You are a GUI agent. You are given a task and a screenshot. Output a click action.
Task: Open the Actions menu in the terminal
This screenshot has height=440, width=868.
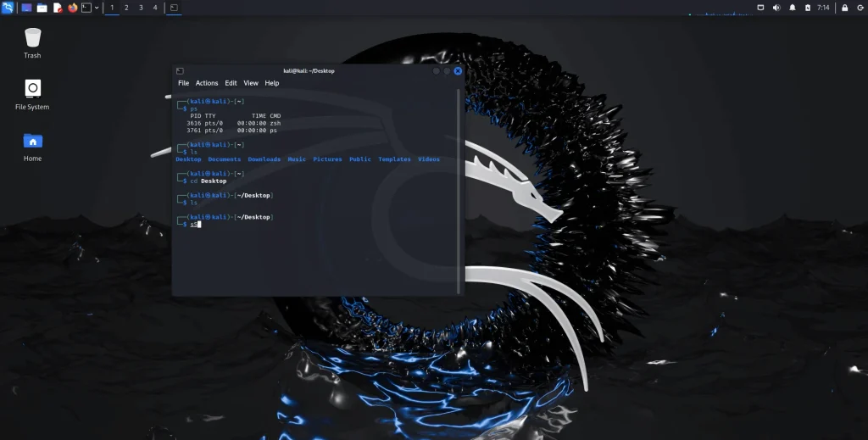(x=207, y=83)
